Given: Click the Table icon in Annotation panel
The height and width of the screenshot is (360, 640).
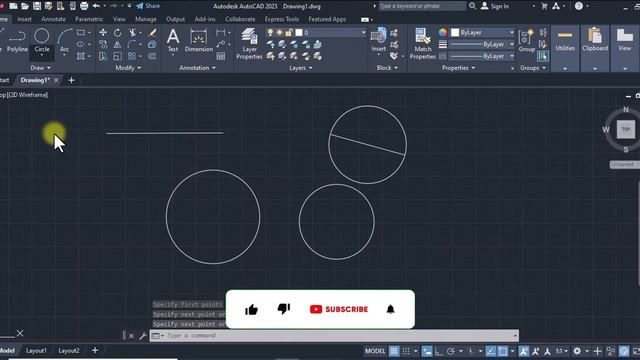Looking at the screenshot, I should point(221,56).
